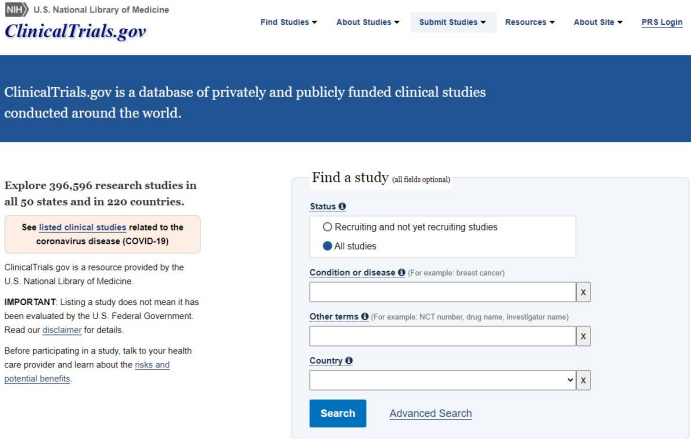Select Recruiting and not yet recruiting studies

coord(328,227)
